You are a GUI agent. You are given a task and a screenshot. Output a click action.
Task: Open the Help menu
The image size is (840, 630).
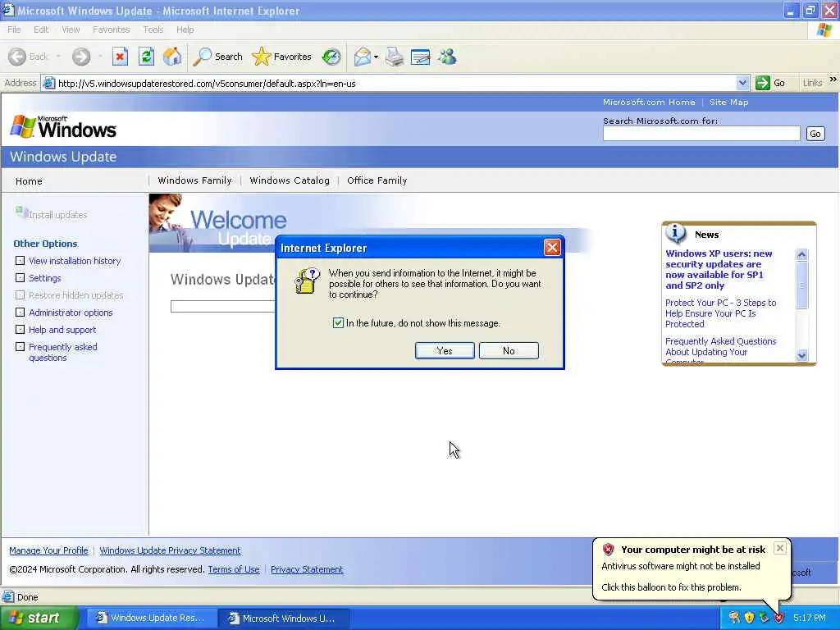pyautogui.click(x=185, y=30)
